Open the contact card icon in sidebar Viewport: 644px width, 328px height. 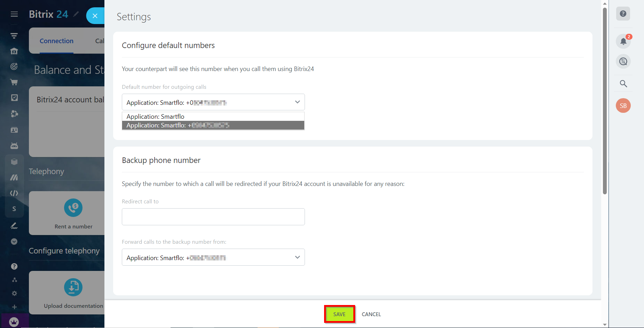[14, 130]
